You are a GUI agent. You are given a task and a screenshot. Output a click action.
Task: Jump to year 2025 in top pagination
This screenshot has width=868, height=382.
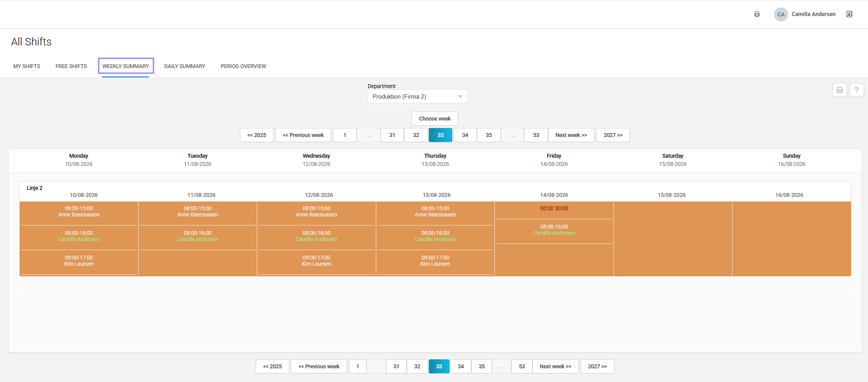[257, 135]
